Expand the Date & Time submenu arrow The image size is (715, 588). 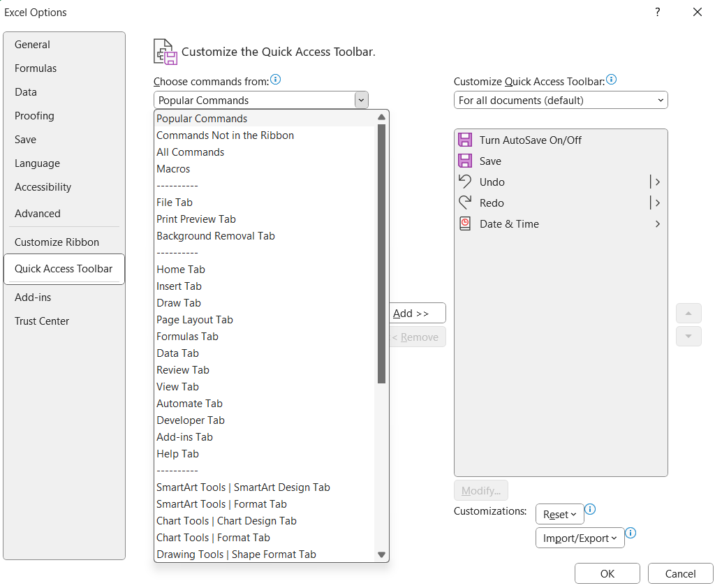click(658, 223)
